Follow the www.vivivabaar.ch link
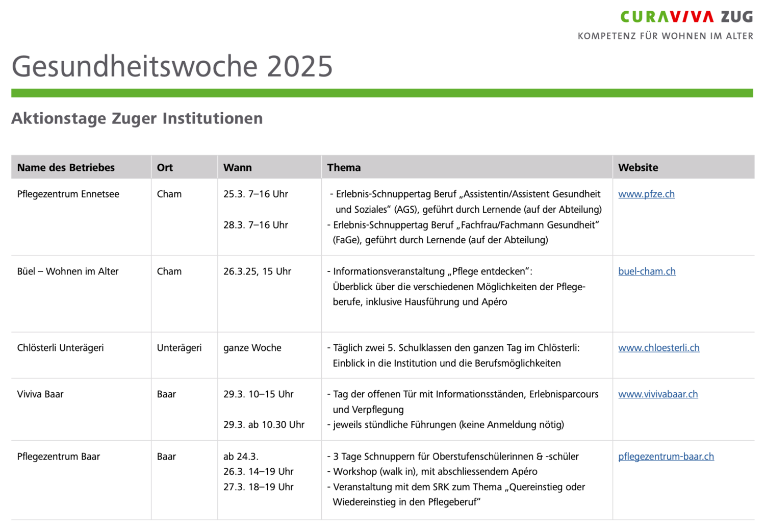This screenshot has height=532, width=765. [x=658, y=394]
